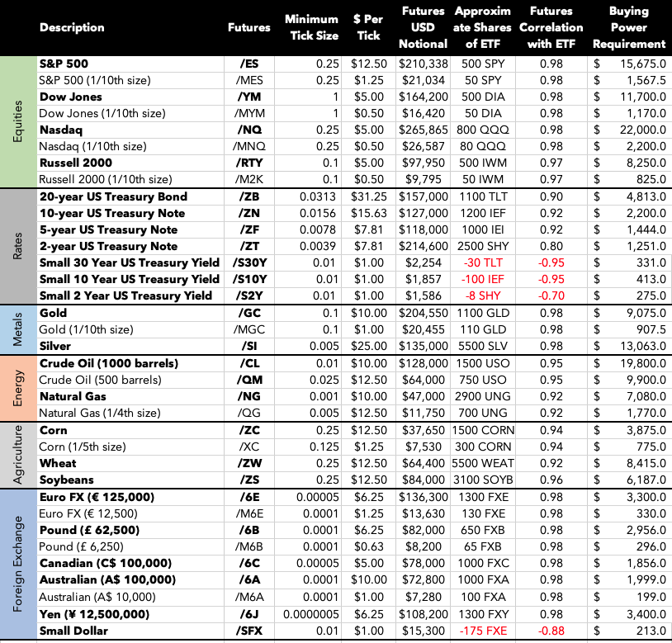Viewport: 672px width, 643px height.
Task: Select the /QM futures symbol
Action: [x=249, y=380]
